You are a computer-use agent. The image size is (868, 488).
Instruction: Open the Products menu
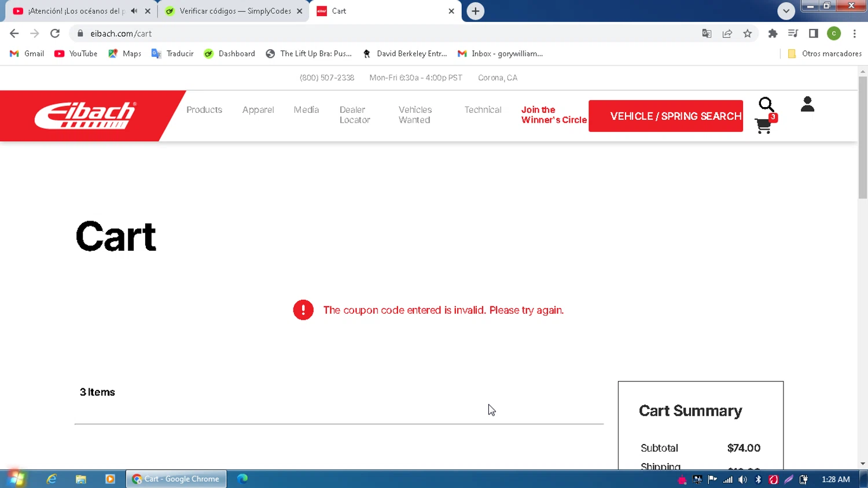[x=204, y=109]
